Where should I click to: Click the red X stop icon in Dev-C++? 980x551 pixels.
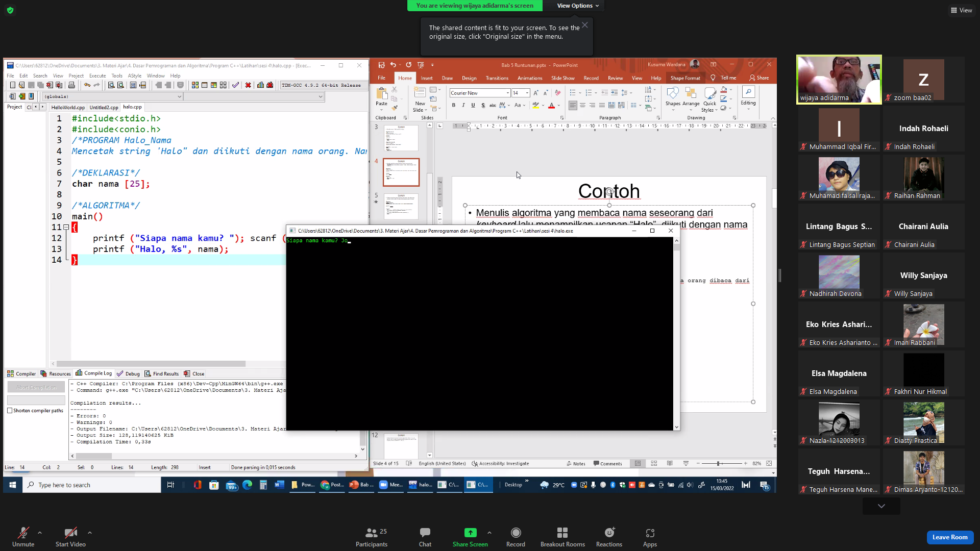[248, 85]
